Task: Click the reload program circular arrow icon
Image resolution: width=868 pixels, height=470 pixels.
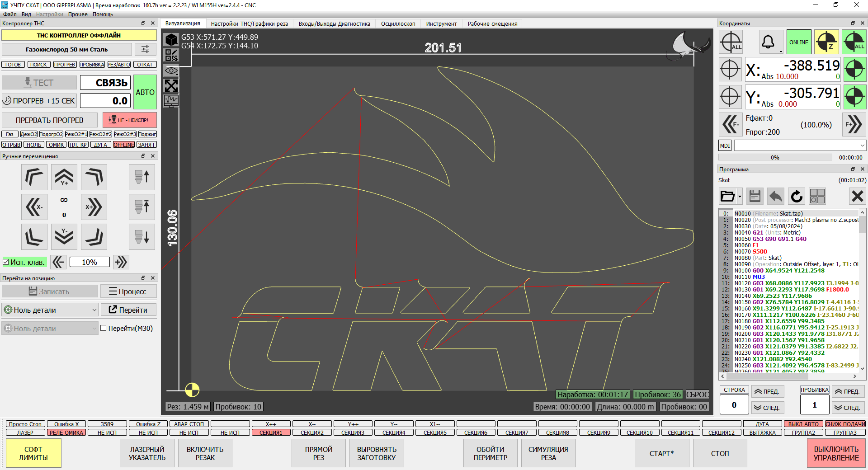Action: pyautogui.click(x=797, y=196)
